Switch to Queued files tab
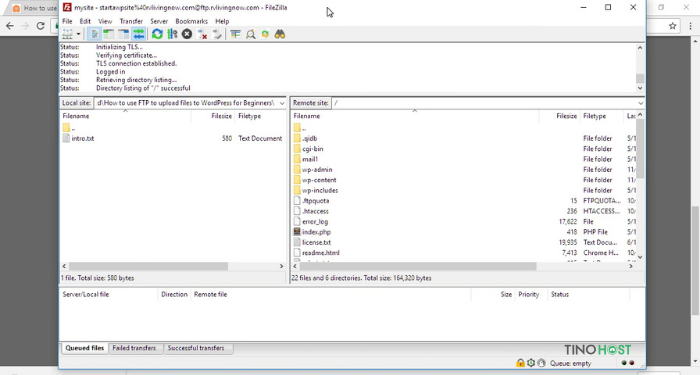Screen dimensions: 700x375 pos(84,348)
